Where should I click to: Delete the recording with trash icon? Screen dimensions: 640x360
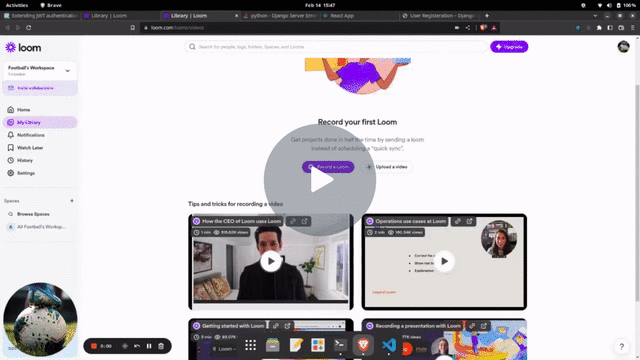coord(161,346)
